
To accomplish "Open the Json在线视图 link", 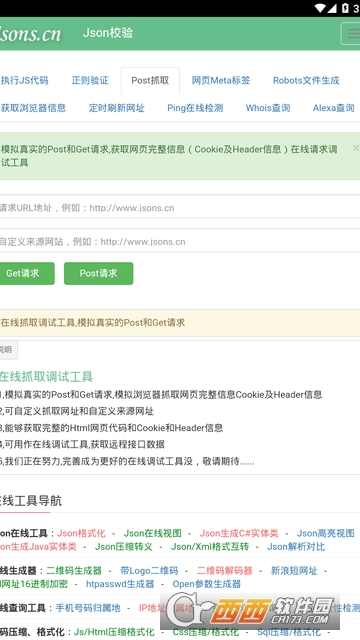I will click(153, 533).
